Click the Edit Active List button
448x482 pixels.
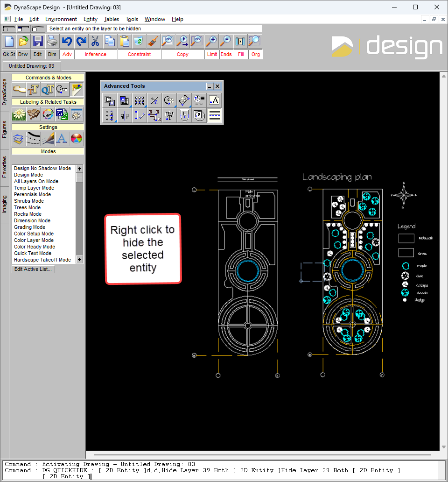(33, 269)
